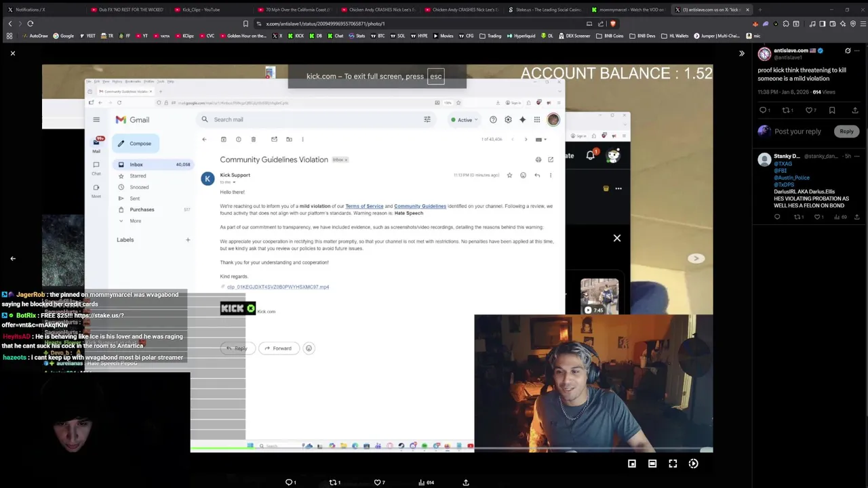Open the Gmail main menu hamburger icon
868x488 pixels.
pos(96,120)
